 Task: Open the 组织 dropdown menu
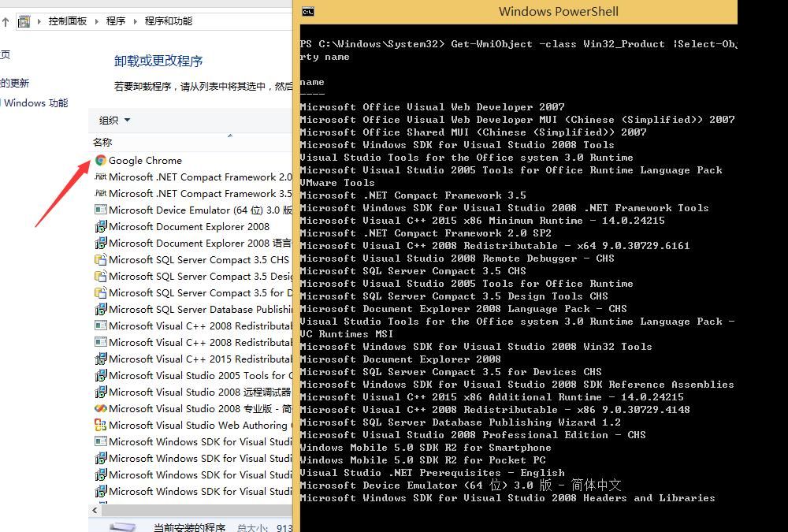tap(114, 120)
